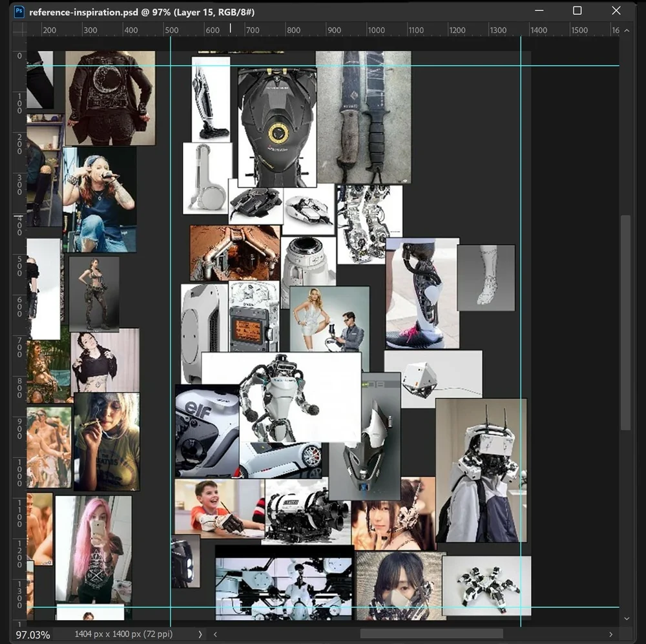The image size is (646, 644).
Task: Click the vertical scrollbar thumb
Action: [x=626, y=322]
